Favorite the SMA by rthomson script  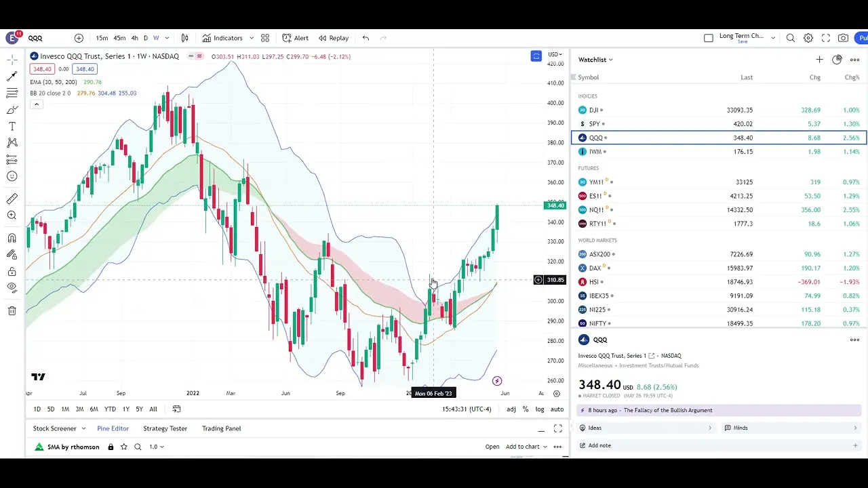click(124, 447)
